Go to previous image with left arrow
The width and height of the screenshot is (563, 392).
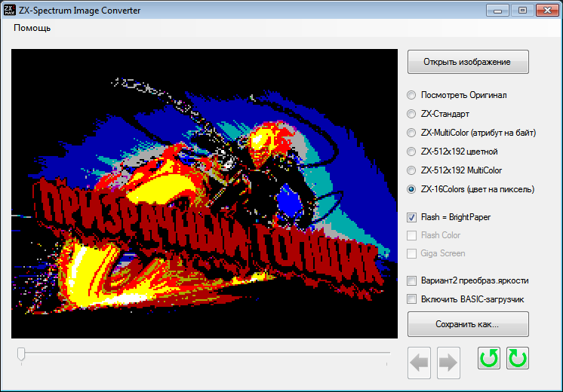point(419,363)
